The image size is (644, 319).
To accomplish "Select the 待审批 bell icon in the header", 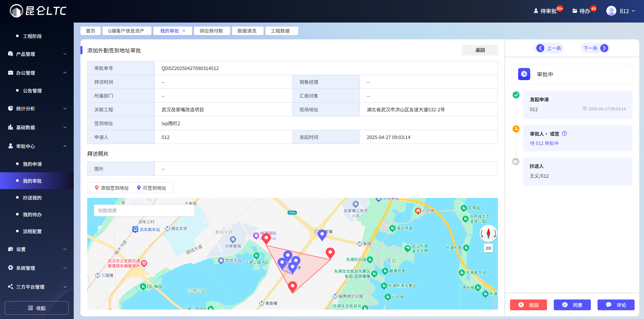I will (535, 10).
